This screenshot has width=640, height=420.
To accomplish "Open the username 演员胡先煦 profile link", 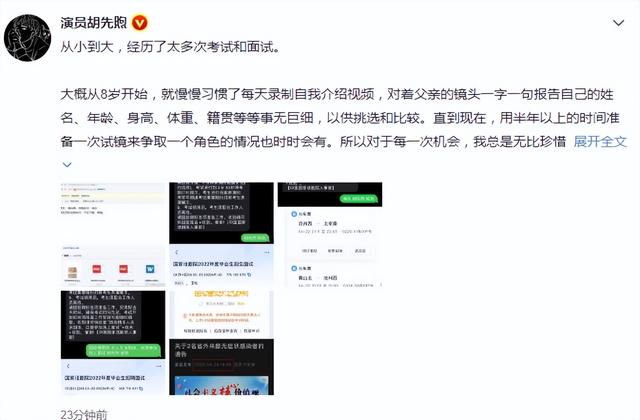I will (x=94, y=22).
